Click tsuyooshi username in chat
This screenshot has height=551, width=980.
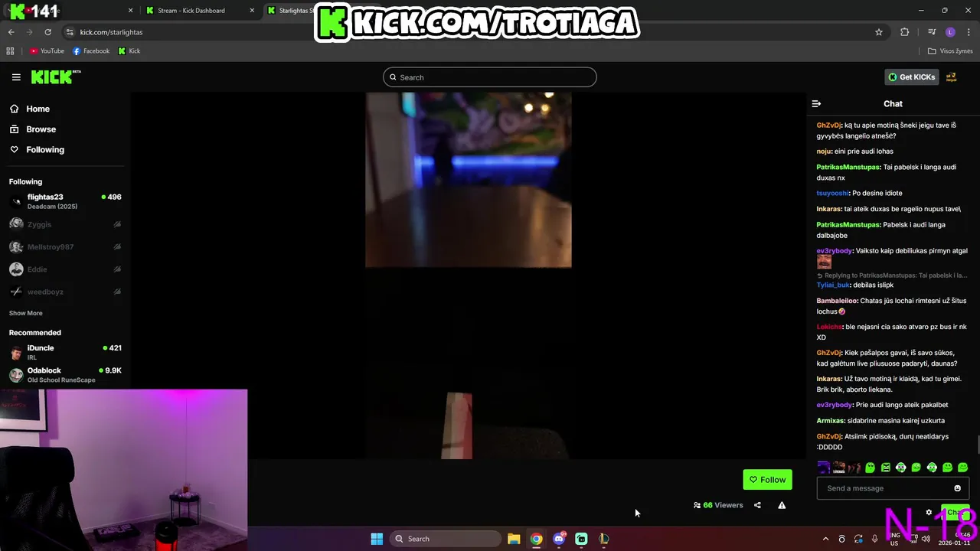(x=832, y=194)
